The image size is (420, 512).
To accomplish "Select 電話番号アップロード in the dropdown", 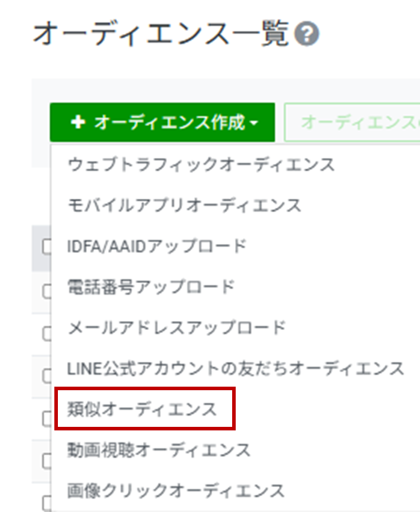I will click(151, 287).
